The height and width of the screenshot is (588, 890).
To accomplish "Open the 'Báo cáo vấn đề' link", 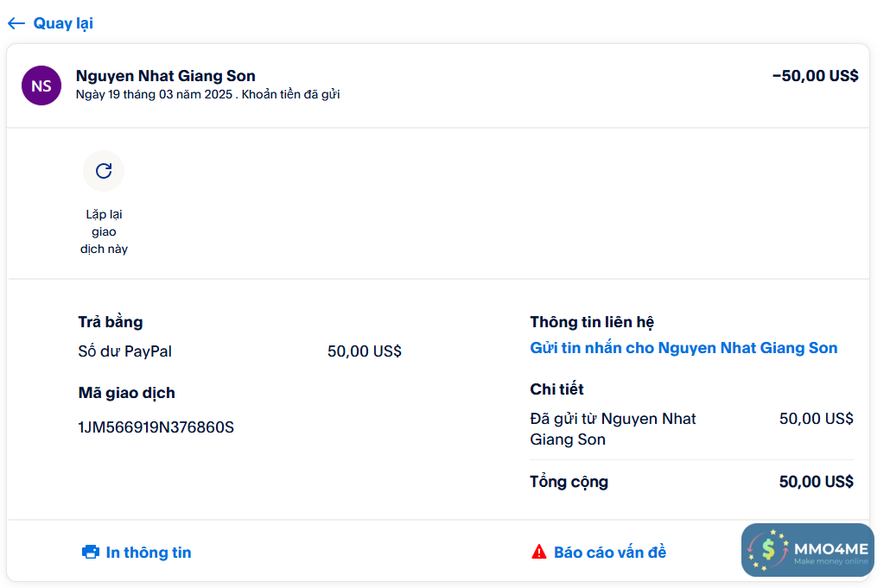I will tap(610, 553).
